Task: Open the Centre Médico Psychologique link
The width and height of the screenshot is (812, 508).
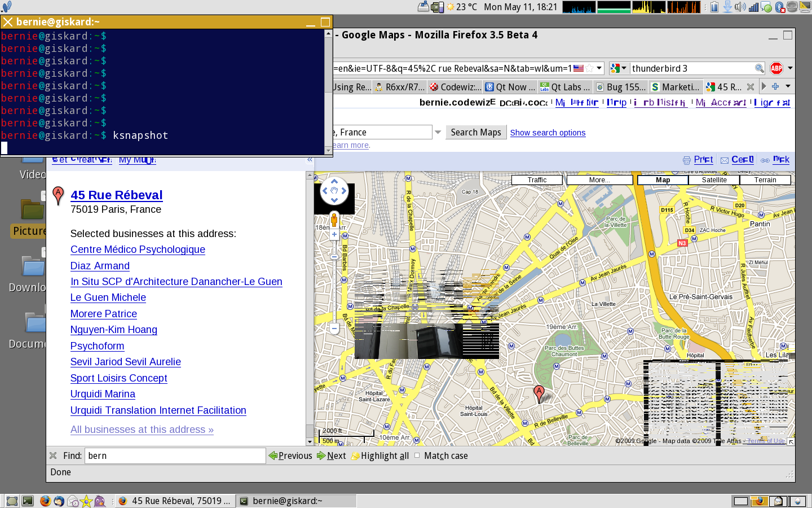Action: click(x=138, y=249)
